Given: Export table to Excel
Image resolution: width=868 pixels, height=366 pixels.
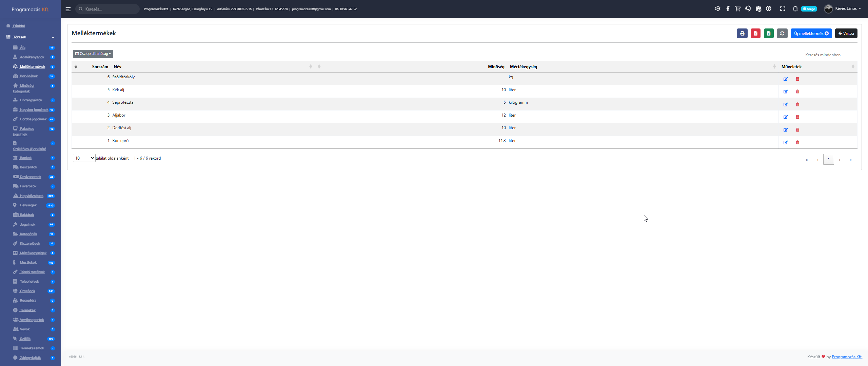Looking at the screenshot, I should click(x=769, y=34).
